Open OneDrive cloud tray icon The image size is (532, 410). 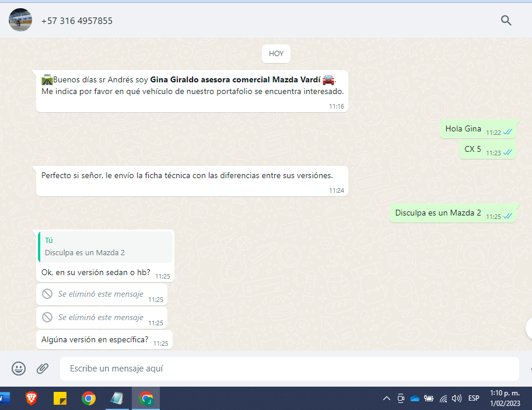click(415, 398)
